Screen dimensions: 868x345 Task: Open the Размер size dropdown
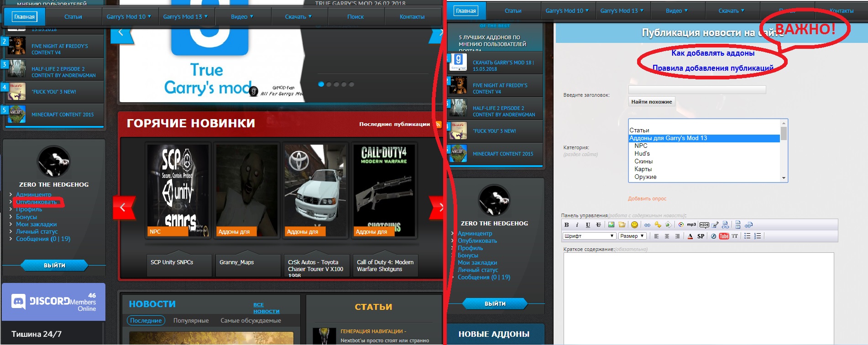pyautogui.click(x=632, y=236)
